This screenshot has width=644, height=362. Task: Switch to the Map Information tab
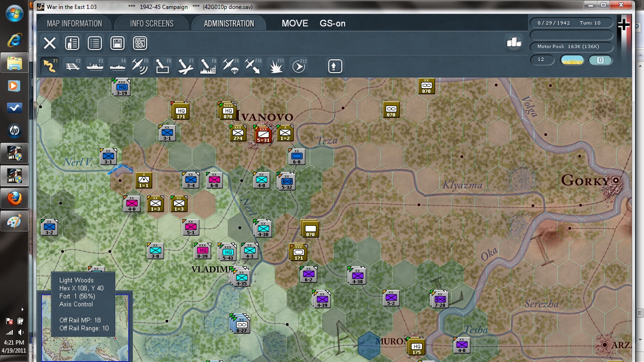(x=74, y=24)
